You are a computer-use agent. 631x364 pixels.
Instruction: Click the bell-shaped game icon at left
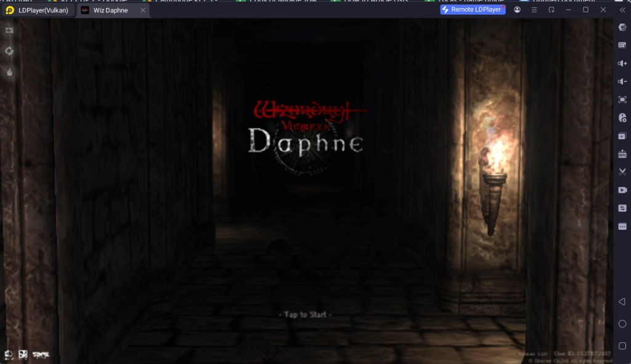(x=9, y=72)
